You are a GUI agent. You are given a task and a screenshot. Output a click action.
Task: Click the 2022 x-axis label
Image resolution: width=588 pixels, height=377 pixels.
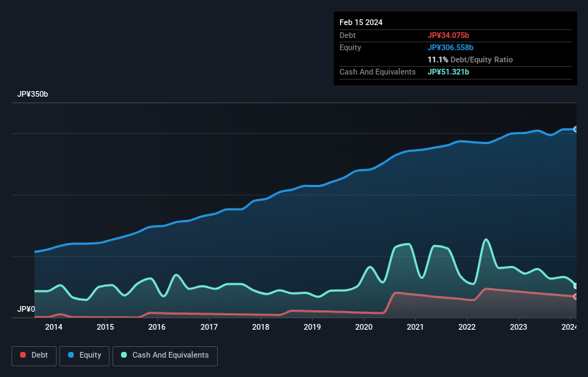tap(467, 327)
